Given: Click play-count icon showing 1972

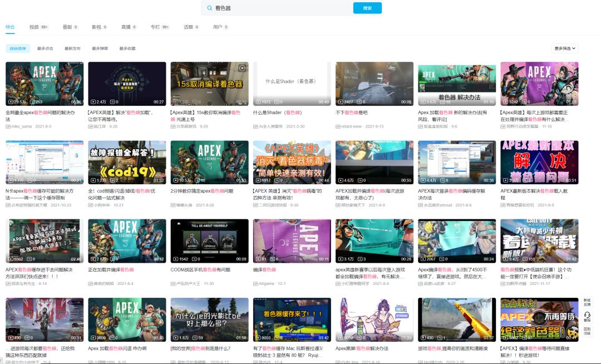Looking at the screenshot, I should [x=258, y=102].
